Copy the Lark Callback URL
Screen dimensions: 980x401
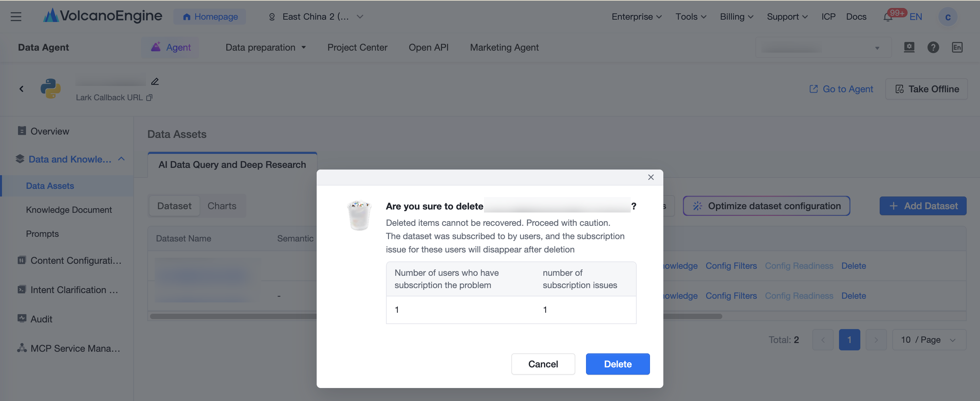150,98
